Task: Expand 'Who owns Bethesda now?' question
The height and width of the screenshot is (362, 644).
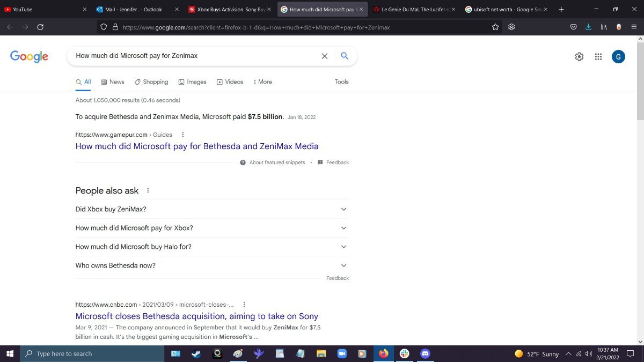Action: tap(212, 265)
